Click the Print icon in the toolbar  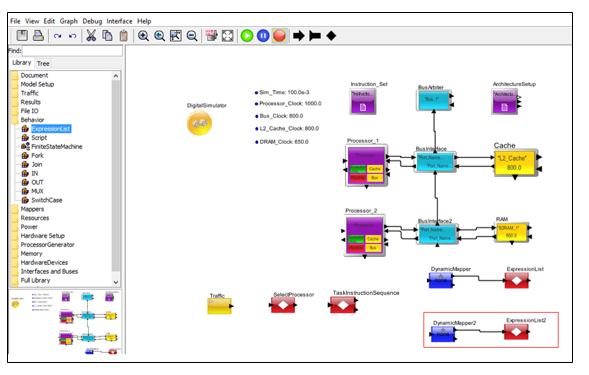pyautogui.click(x=38, y=36)
